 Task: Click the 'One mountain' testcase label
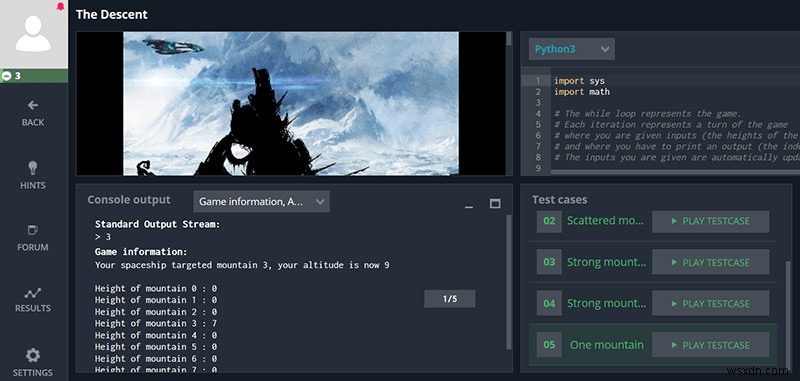point(607,345)
